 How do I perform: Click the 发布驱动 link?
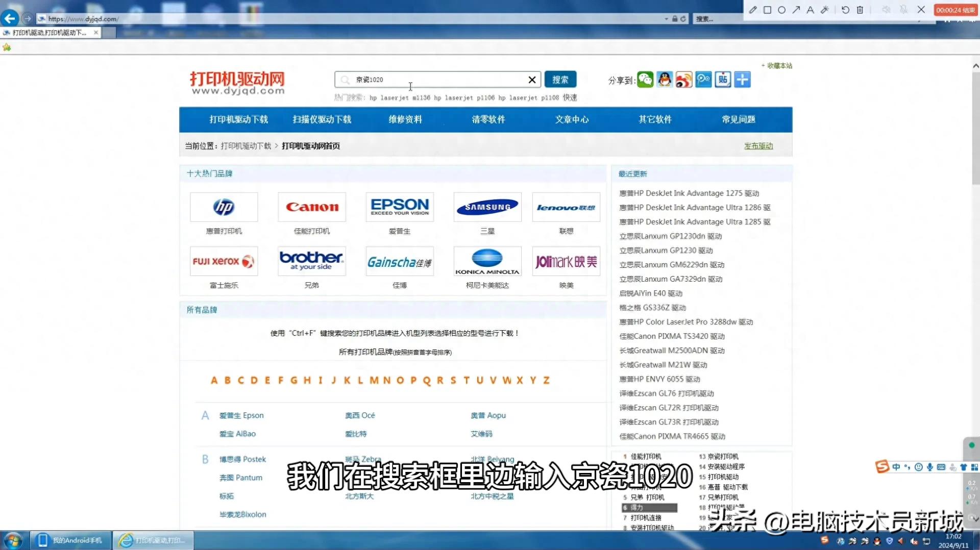point(758,146)
